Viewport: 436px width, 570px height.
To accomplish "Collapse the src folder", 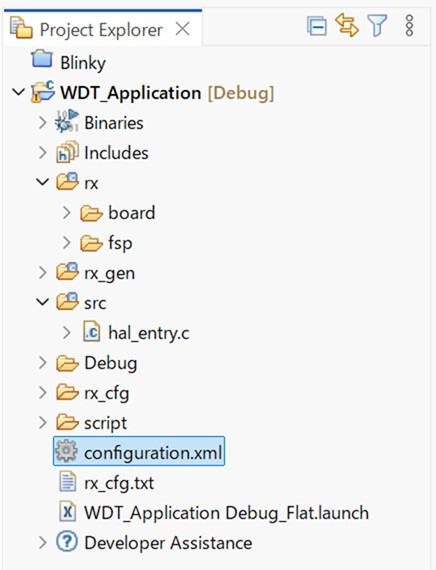I will coord(43,302).
